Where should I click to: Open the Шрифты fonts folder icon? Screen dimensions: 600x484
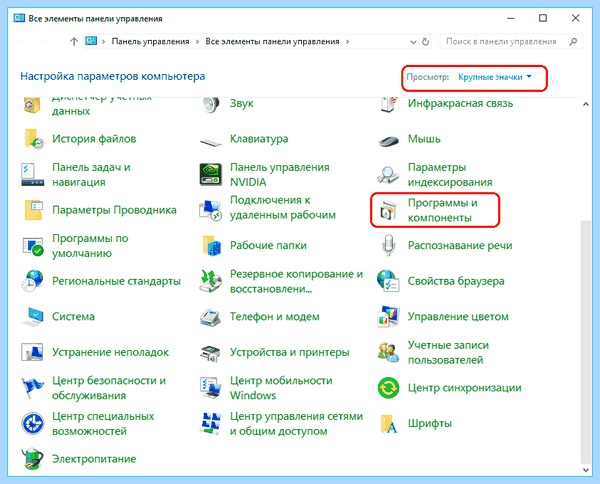pyautogui.click(x=389, y=424)
